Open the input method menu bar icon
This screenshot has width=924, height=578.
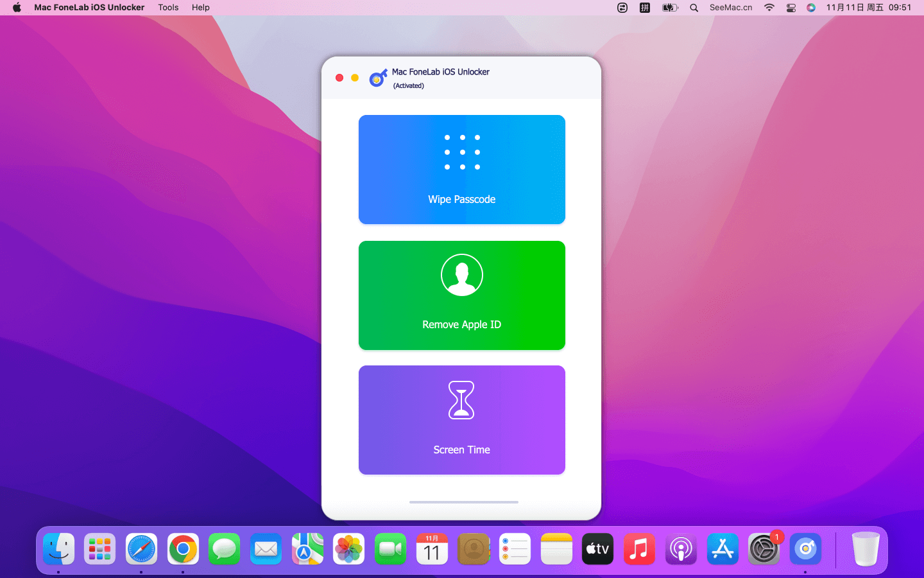[645, 8]
